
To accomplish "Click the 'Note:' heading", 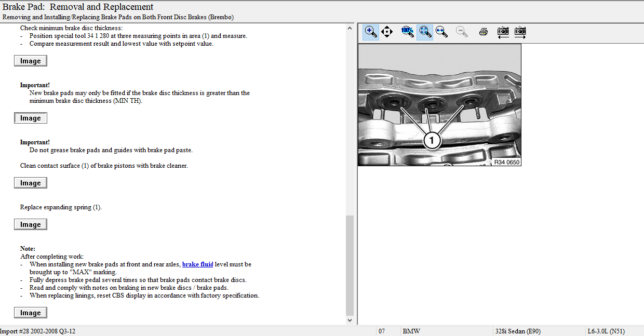I will click(28, 249).
